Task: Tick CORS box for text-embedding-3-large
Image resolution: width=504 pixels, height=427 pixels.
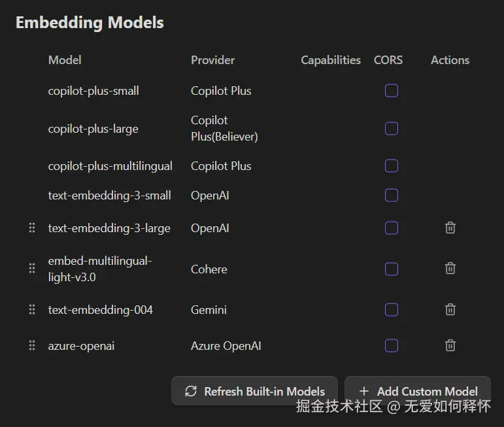Action: point(392,228)
